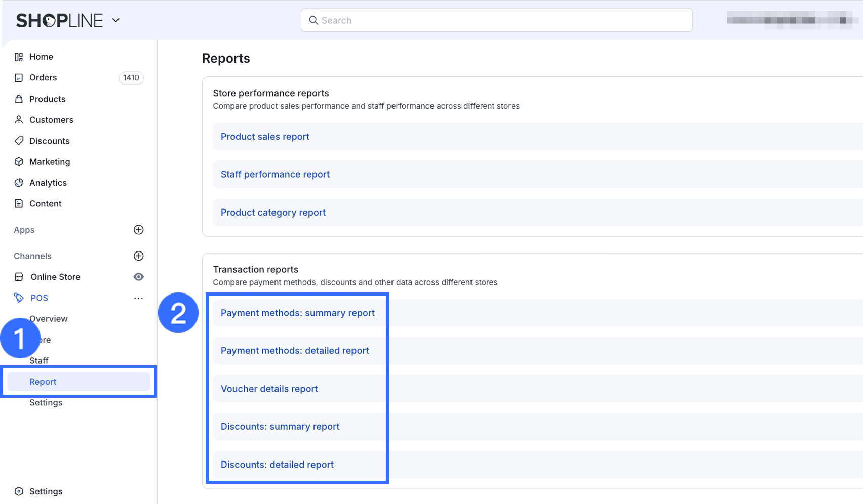This screenshot has height=504, width=863.
Task: Open the POS more options menu
Action: pos(138,298)
